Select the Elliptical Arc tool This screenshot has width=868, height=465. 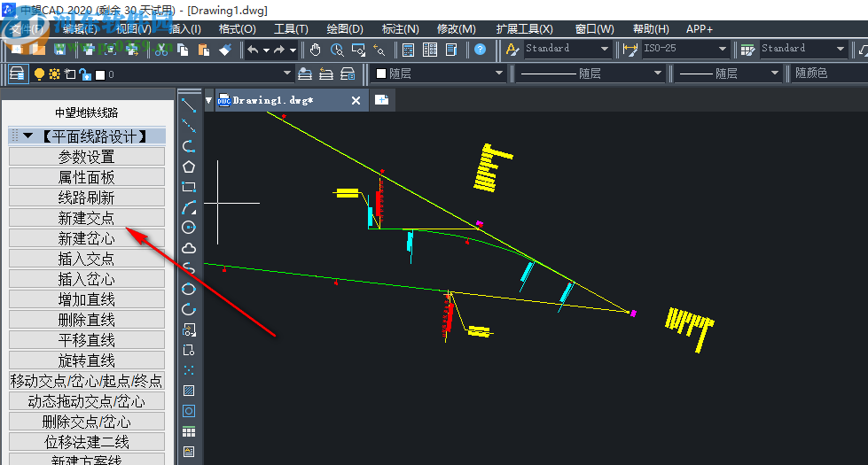coord(189,309)
